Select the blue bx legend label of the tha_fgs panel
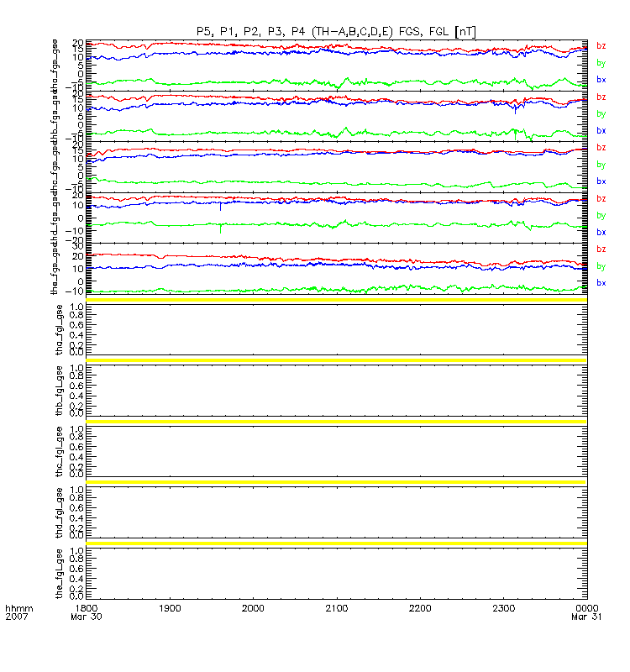This screenshot has width=630, height=672. (601, 80)
